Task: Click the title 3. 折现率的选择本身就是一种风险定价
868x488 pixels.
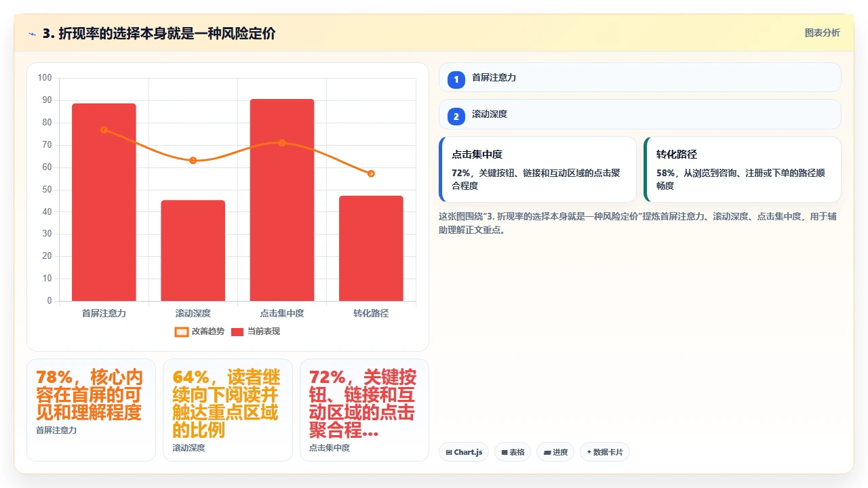Action: pyautogui.click(x=159, y=33)
